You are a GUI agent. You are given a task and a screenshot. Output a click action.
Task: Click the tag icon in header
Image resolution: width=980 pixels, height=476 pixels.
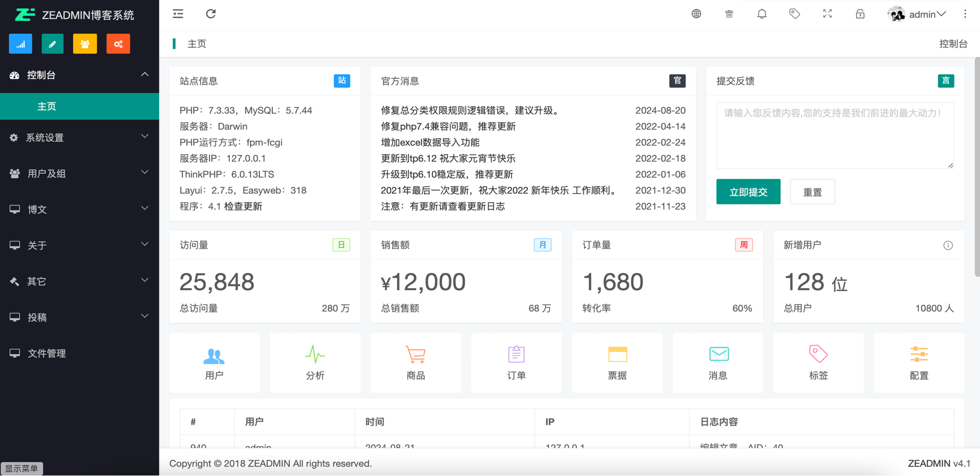[x=795, y=14]
